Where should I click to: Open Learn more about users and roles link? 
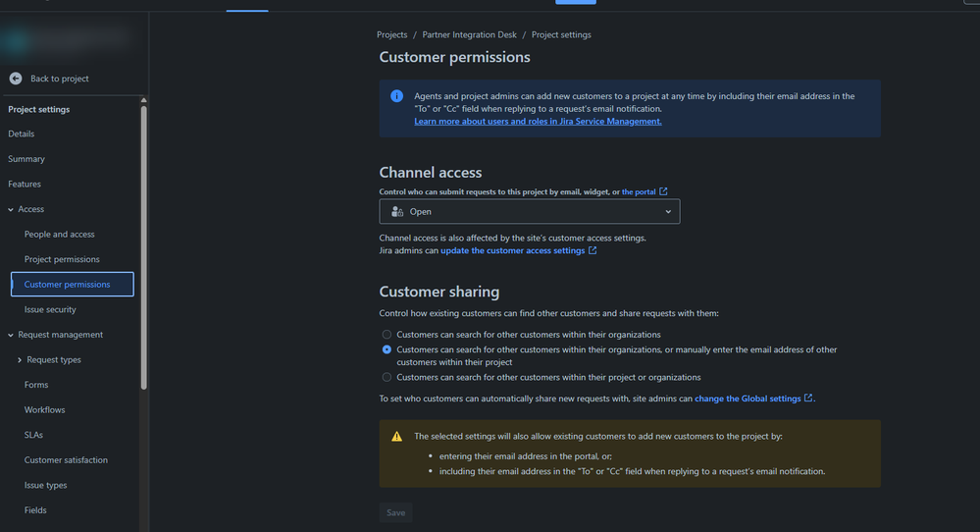click(538, 122)
